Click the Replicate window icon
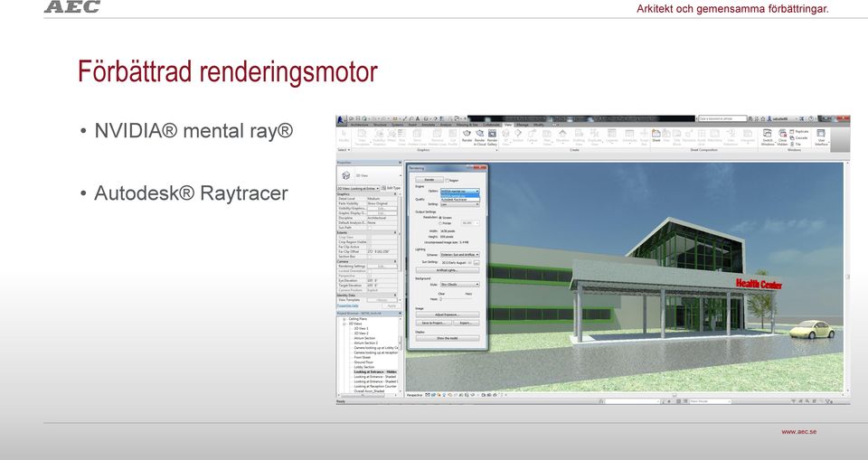 point(792,131)
